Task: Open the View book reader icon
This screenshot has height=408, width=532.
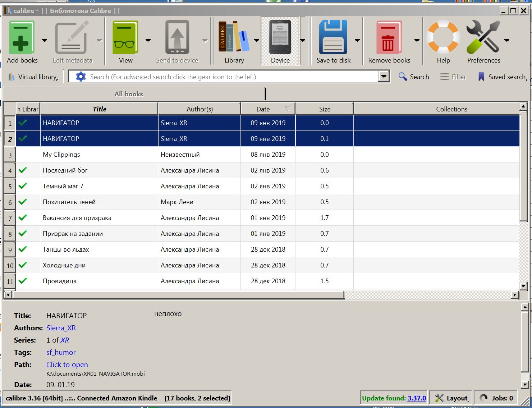Action: tap(125, 38)
